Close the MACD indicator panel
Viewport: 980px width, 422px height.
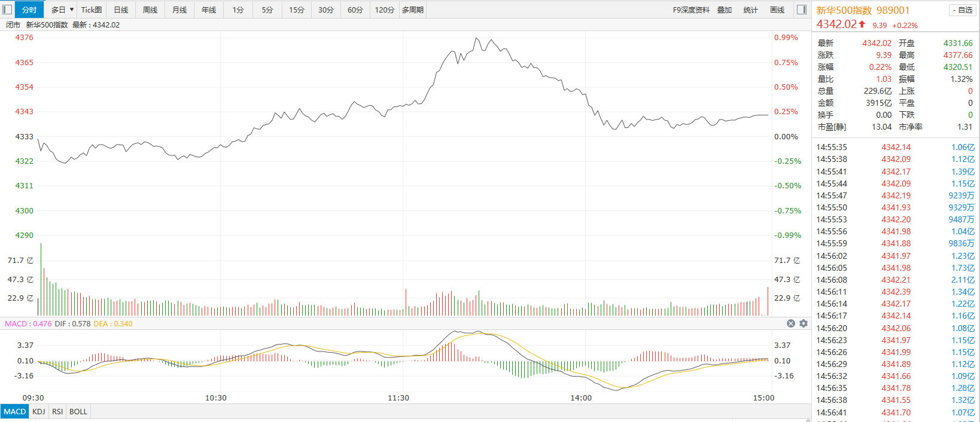pos(791,323)
